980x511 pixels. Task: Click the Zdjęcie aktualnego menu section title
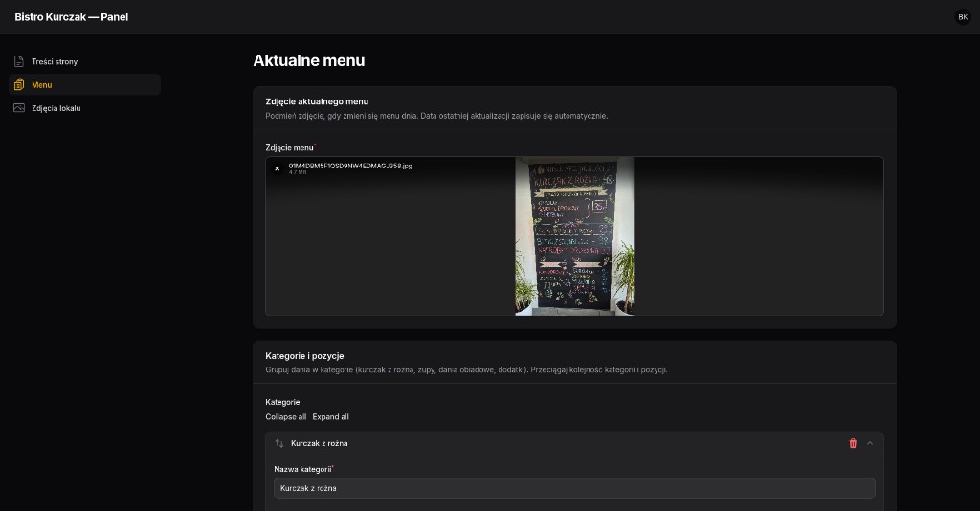point(317,101)
